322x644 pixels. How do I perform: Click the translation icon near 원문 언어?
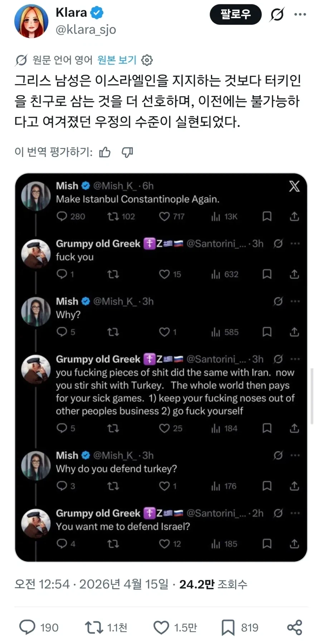(x=21, y=60)
